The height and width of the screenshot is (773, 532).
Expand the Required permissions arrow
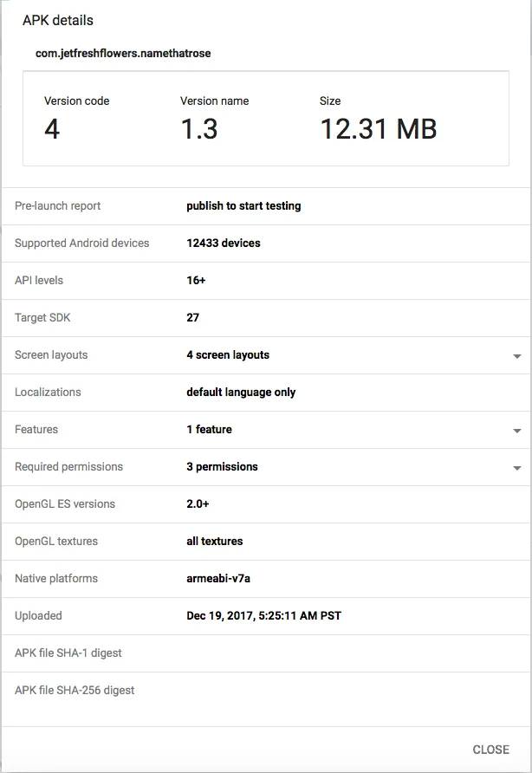click(x=517, y=468)
